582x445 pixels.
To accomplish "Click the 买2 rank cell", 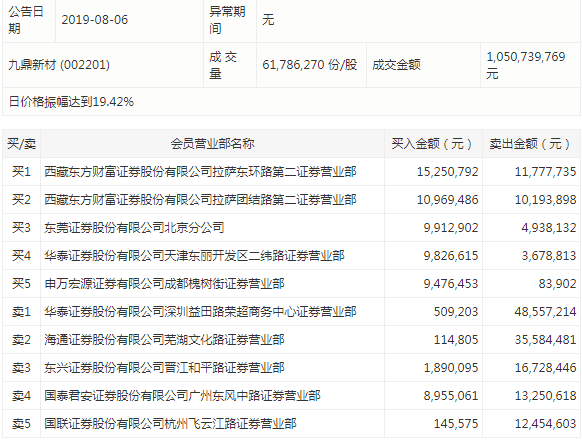I will tap(22, 200).
